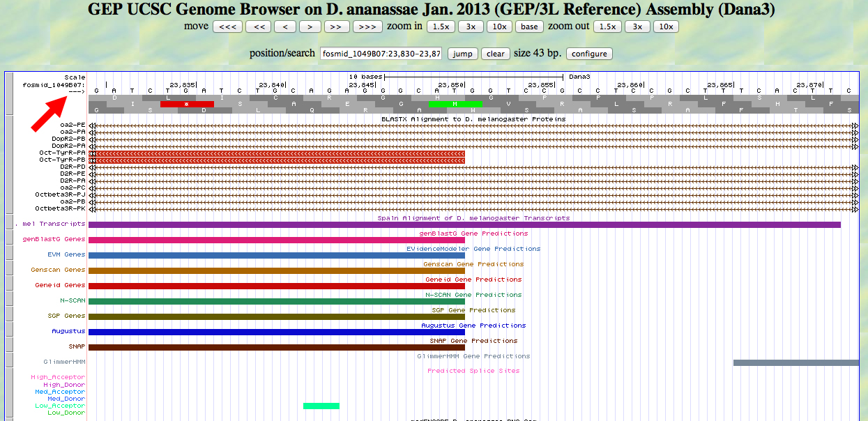868x421 pixels.
Task: Click the Octbeta3R-PK alignment label
Action: coord(60,208)
